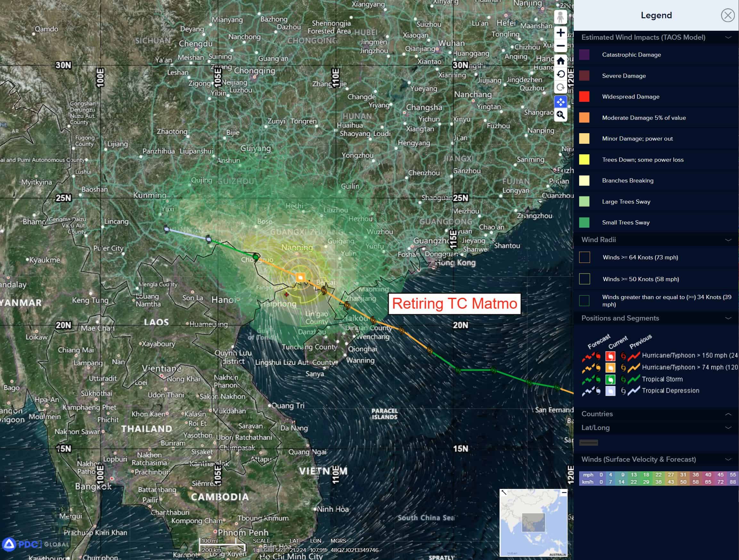This screenshot has width=739, height=560.
Task: Click the Catastrophic Damage purple swatch
Action: [584, 55]
